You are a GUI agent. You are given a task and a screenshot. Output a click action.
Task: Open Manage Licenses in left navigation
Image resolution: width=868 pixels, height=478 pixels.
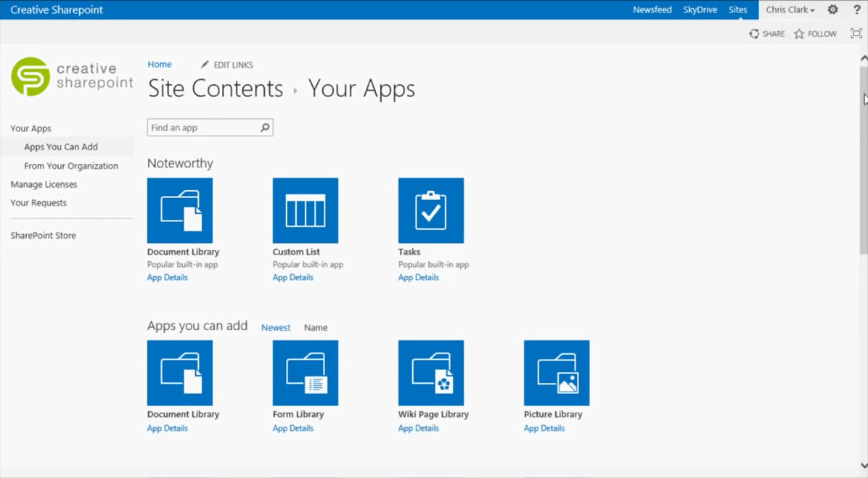pos(44,184)
